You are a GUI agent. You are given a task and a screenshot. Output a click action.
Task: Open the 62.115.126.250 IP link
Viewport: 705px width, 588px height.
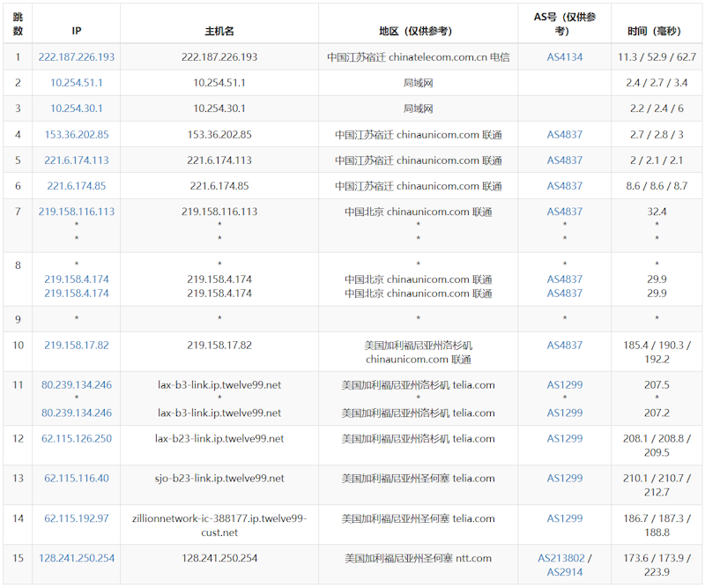pyautogui.click(x=77, y=438)
